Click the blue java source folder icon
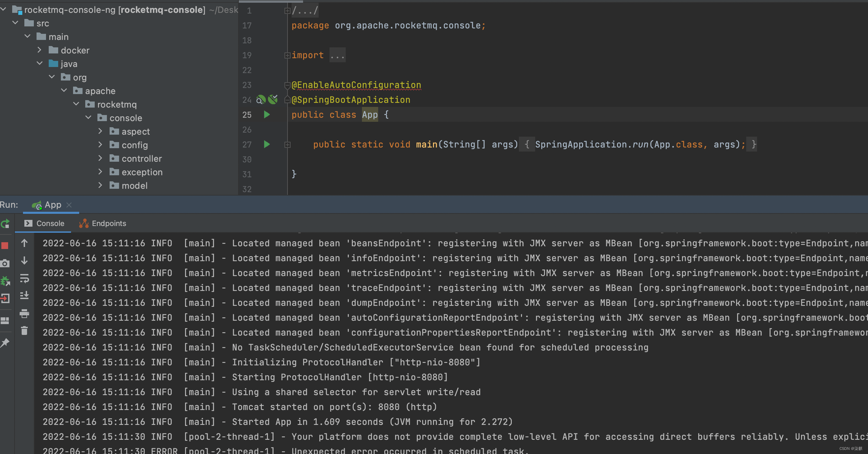868x454 pixels. click(x=53, y=64)
